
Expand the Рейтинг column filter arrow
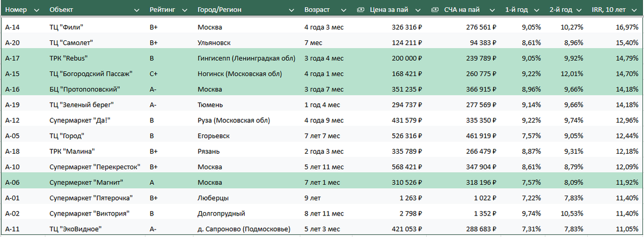tap(185, 10)
